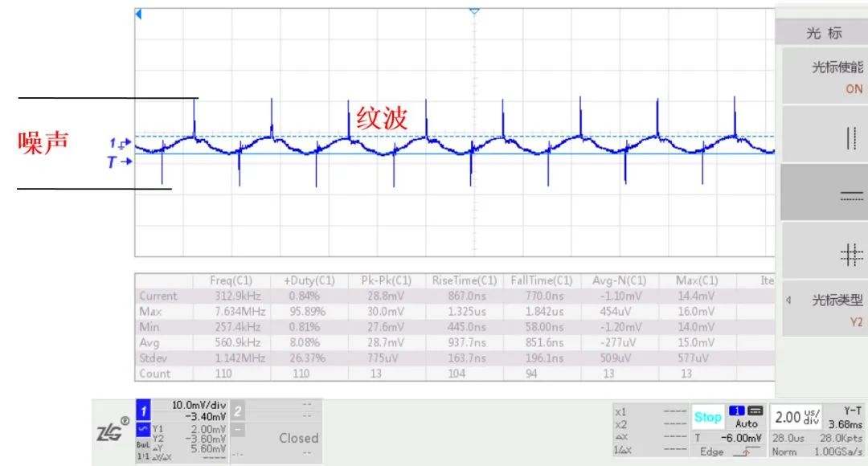This screenshot has height=466, width=868.
Task: Select the Pk-Pk(C1) measurement column
Action: point(387,280)
